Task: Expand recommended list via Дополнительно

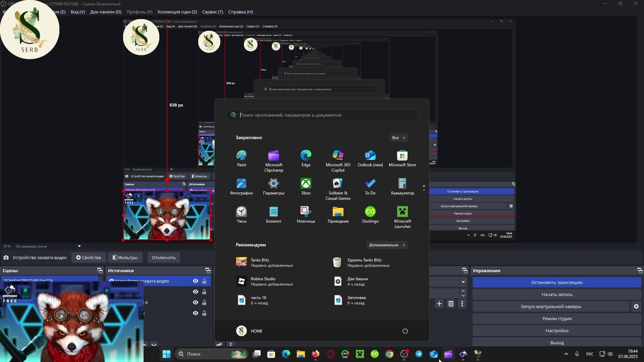Action: click(387, 245)
